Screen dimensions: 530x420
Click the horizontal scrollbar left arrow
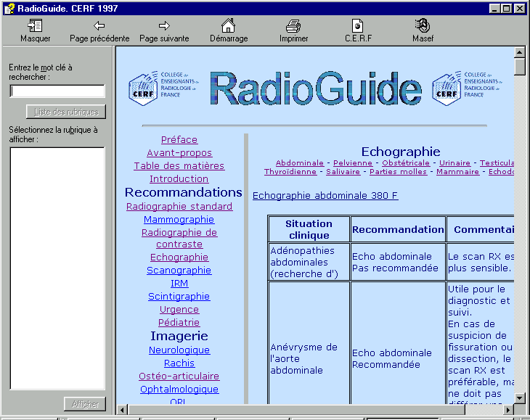pos(122,410)
